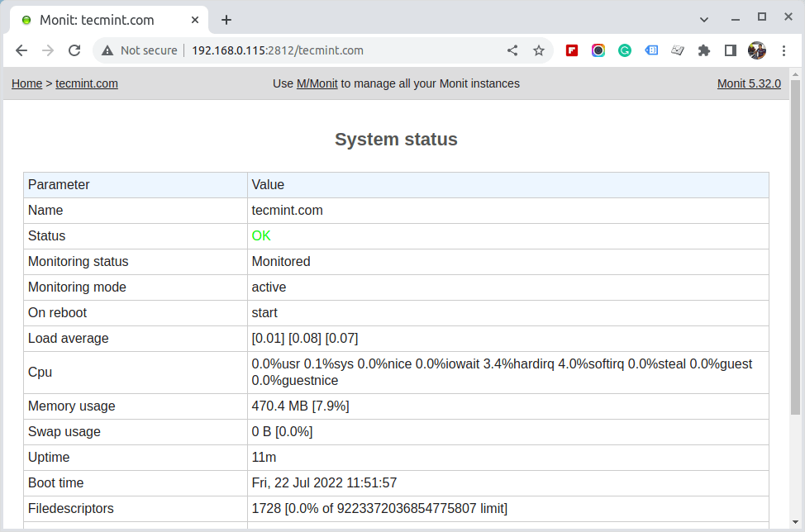The image size is (805, 532).
Task: Go Home via the breadcrumb link
Action: pyautogui.click(x=26, y=83)
